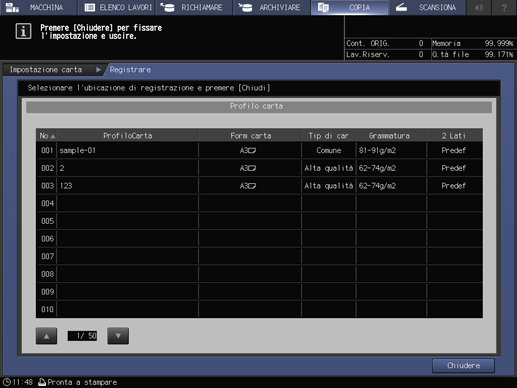The width and height of the screenshot is (517, 388).
Task: Switch to the RICHIAMARE tab
Action: (x=194, y=7)
